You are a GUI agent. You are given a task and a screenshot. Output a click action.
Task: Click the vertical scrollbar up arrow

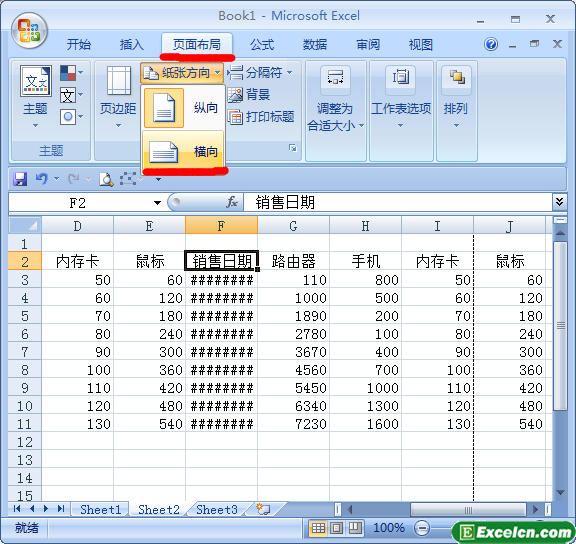[560, 233]
